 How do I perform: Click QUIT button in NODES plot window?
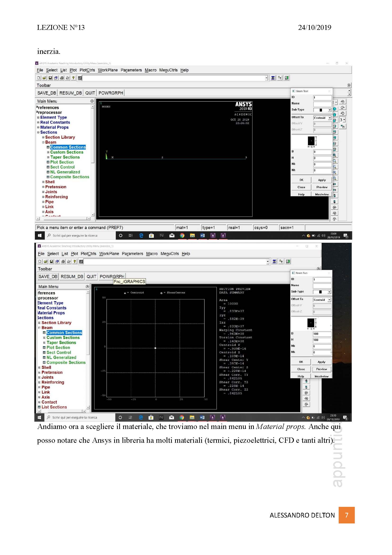click(x=90, y=93)
